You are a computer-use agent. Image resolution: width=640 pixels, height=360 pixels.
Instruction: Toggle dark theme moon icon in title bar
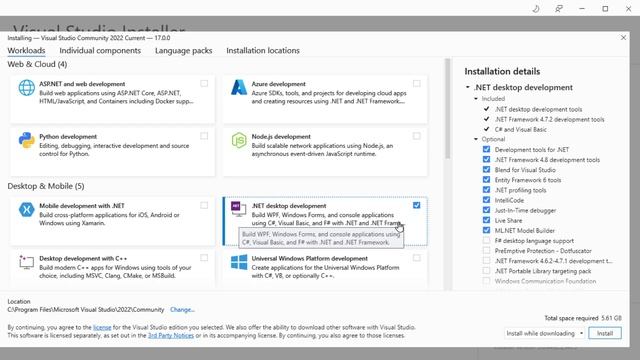(536, 9)
